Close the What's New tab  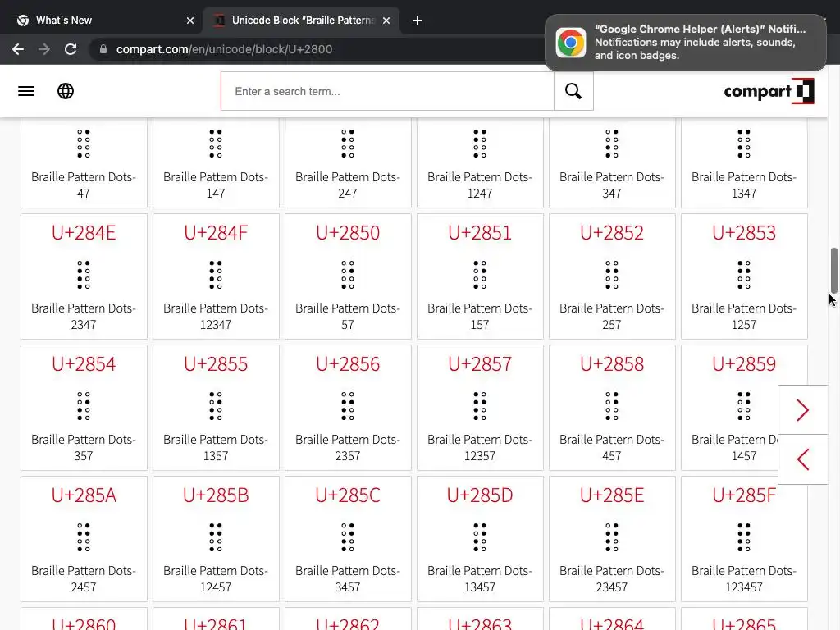coord(190,21)
